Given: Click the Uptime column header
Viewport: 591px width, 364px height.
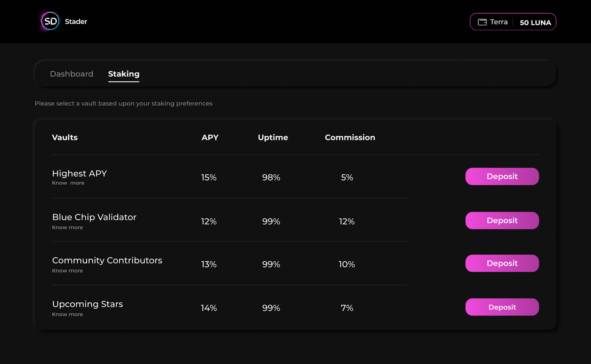Looking at the screenshot, I should tap(273, 137).
